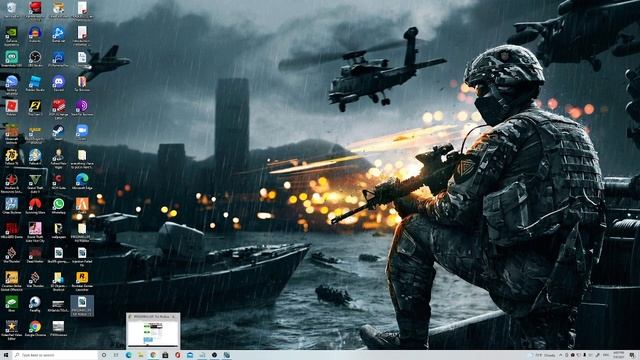Launch the Fallout 4 desktop shortcut
The width and height of the screenshot is (640, 360).
point(35,157)
